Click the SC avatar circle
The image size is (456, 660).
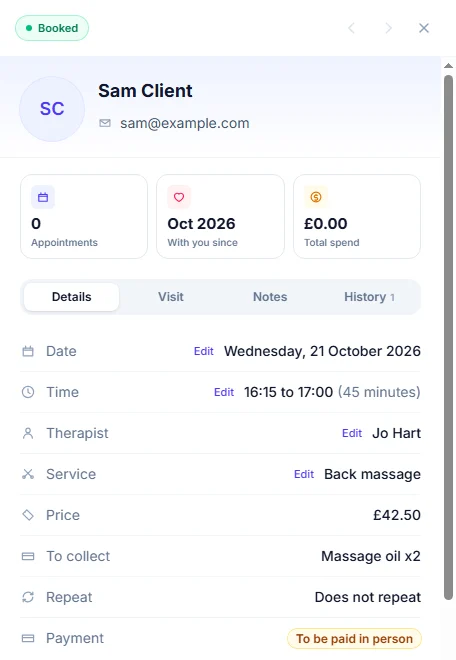[52, 109]
